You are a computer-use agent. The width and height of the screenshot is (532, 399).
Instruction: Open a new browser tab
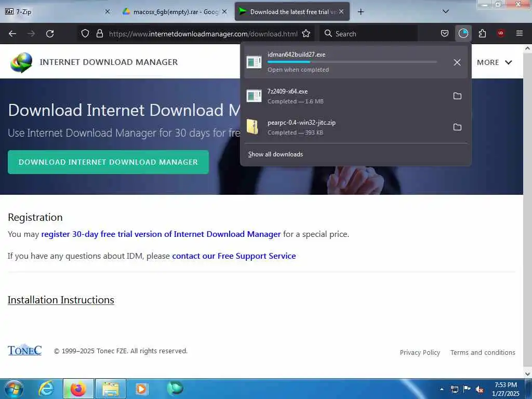pos(361,12)
